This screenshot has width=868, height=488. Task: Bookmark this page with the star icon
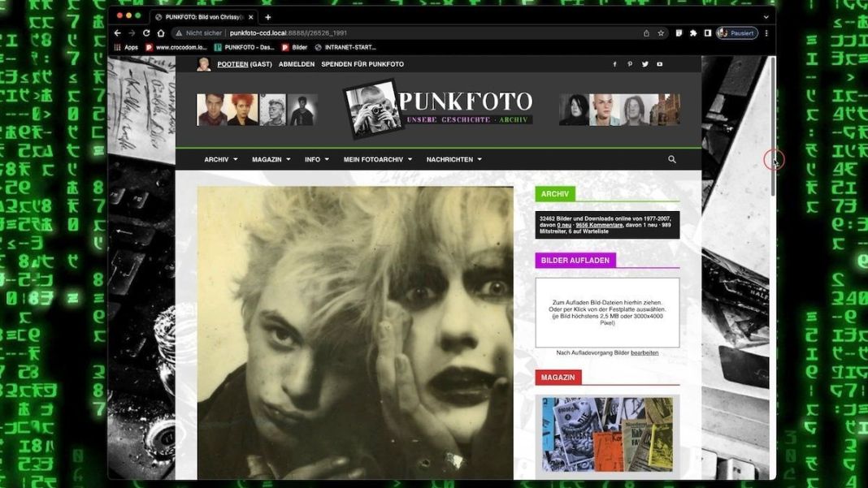click(661, 33)
